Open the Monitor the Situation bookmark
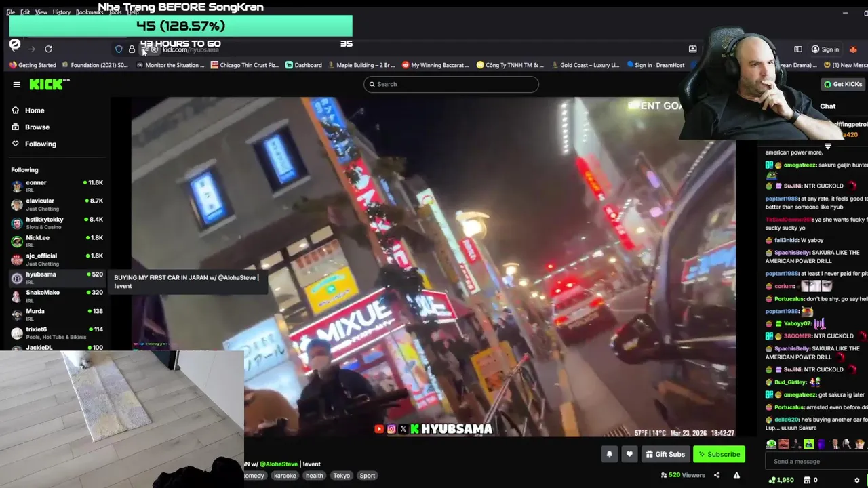868x488 pixels. (170, 65)
